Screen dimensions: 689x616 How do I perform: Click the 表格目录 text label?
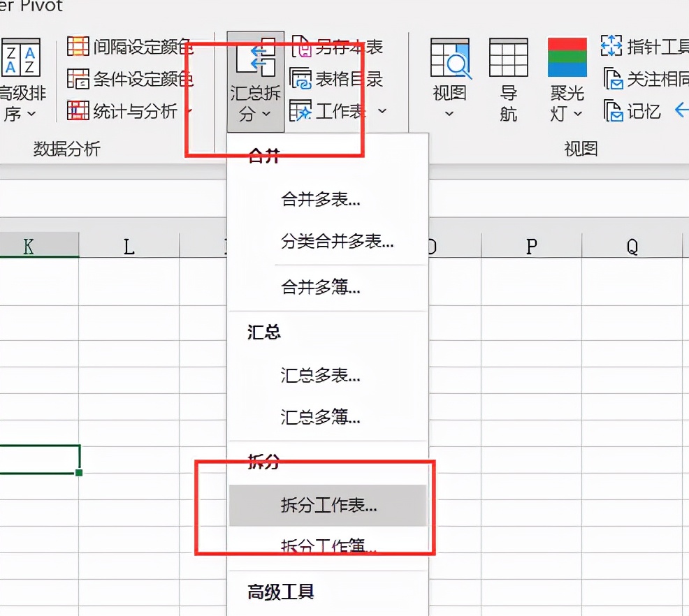click(x=349, y=79)
